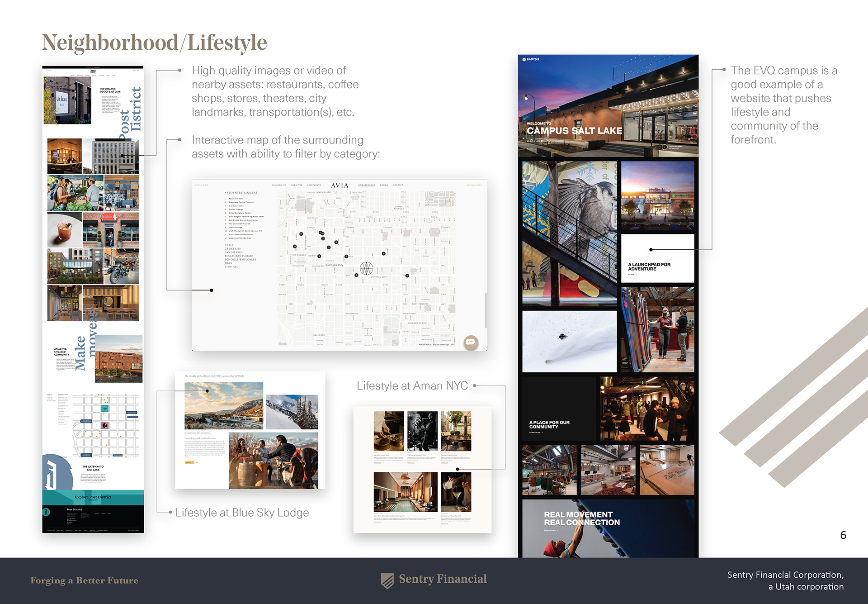Expand the Groceries map category
The height and width of the screenshot is (604, 868).
233,249
